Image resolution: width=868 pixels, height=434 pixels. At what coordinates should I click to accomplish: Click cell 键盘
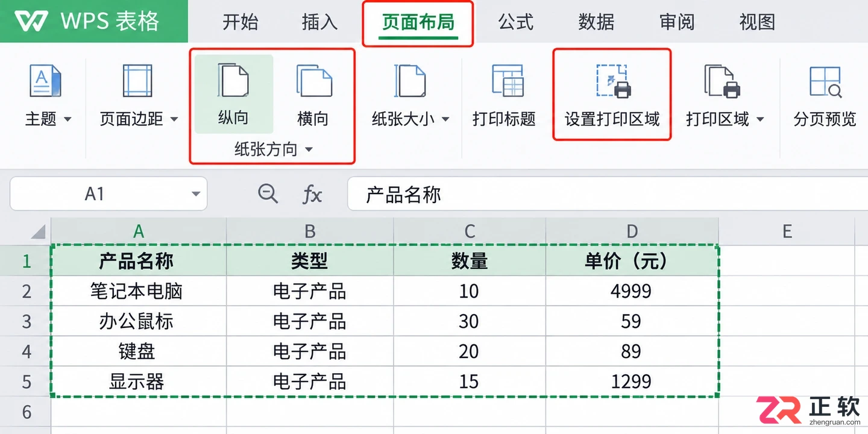[x=139, y=351]
